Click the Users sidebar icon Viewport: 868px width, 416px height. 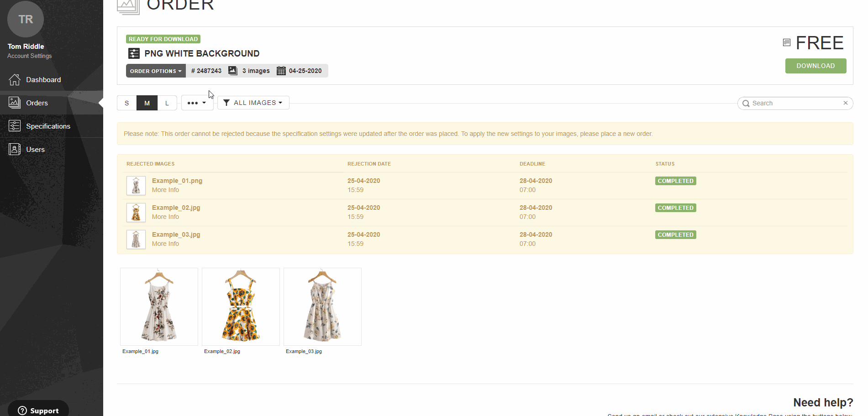pyautogui.click(x=15, y=149)
